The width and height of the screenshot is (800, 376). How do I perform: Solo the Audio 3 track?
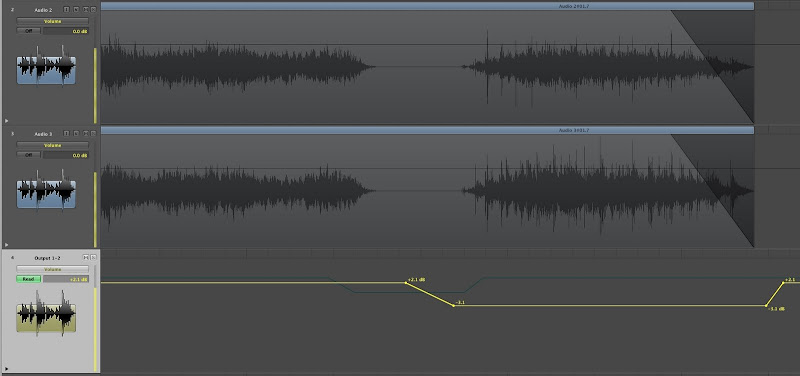93,133
